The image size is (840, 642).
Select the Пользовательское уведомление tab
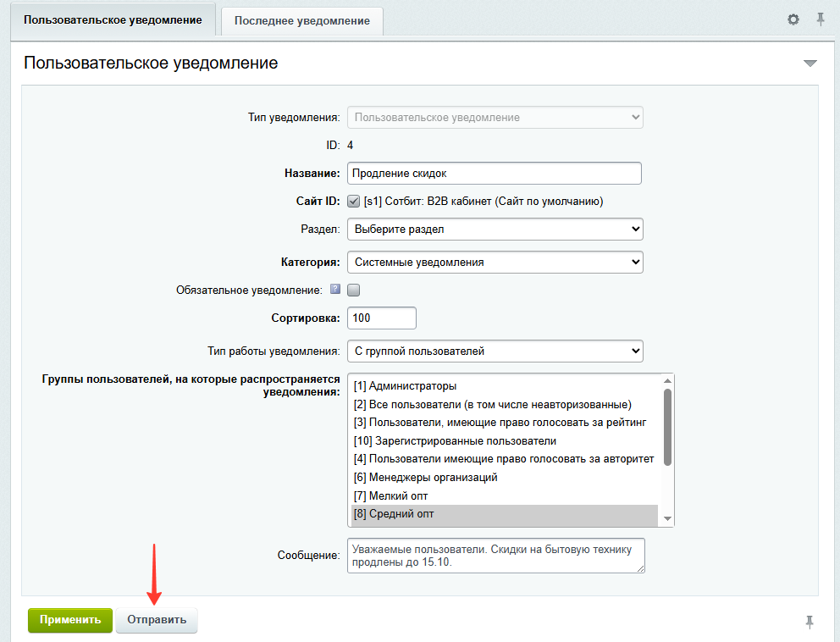[x=113, y=19]
